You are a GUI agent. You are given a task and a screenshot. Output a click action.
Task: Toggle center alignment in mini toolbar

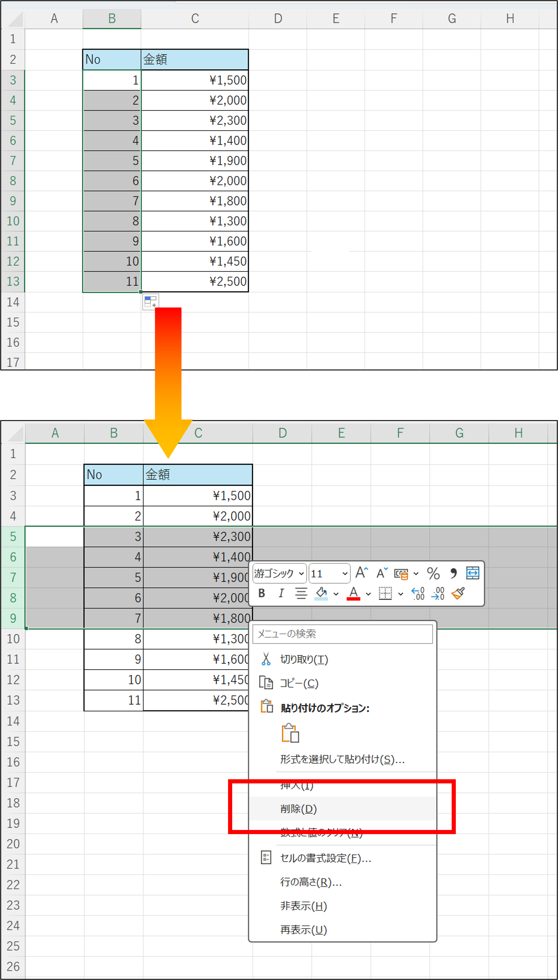[x=301, y=593]
